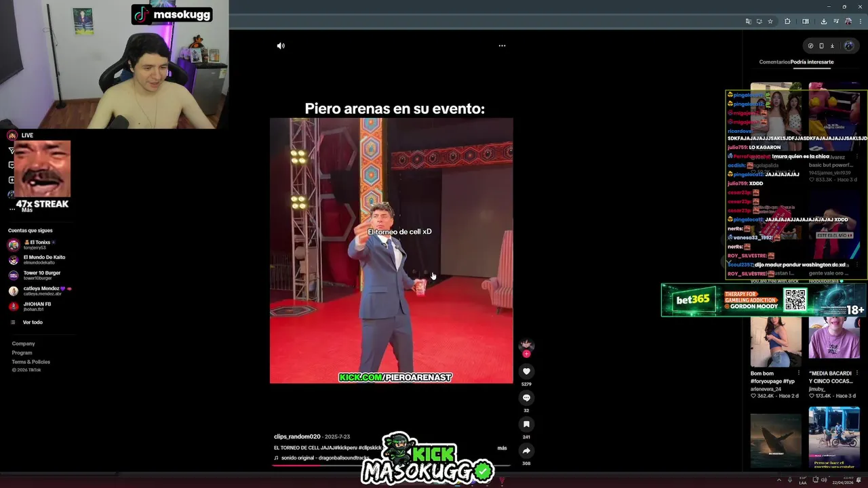Image resolution: width=868 pixels, height=488 pixels.
Task: Open the browser extensions puzzle icon
Action: tap(787, 21)
